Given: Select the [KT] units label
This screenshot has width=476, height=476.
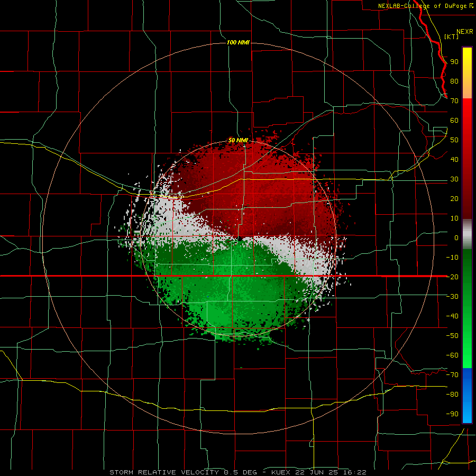Looking at the screenshot, I should tap(451, 36).
